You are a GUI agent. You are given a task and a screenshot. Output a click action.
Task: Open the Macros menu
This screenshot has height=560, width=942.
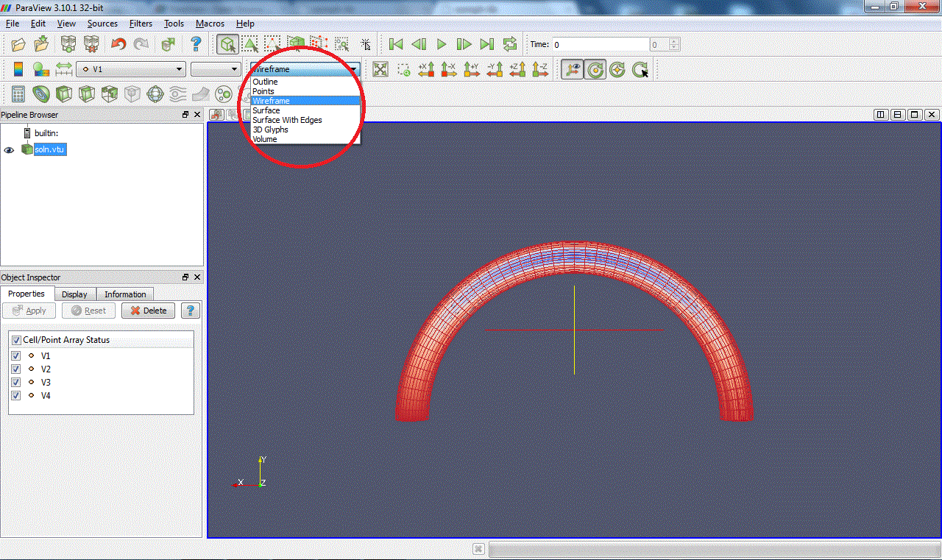pyautogui.click(x=210, y=24)
